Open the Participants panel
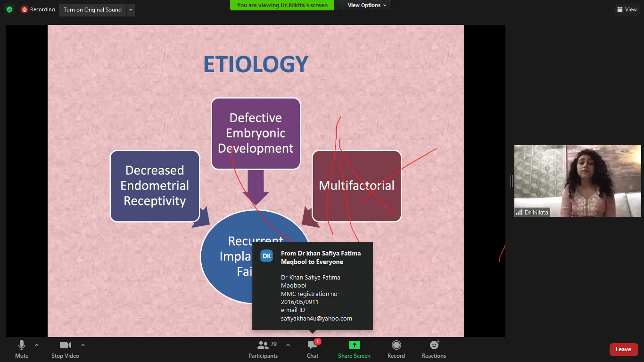The width and height of the screenshot is (644, 362). click(x=263, y=349)
